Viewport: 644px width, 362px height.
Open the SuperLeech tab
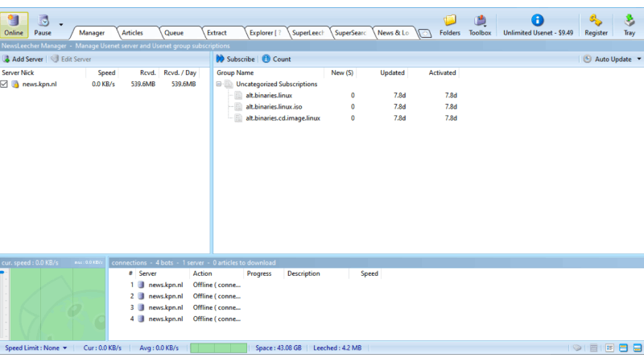[x=308, y=33]
